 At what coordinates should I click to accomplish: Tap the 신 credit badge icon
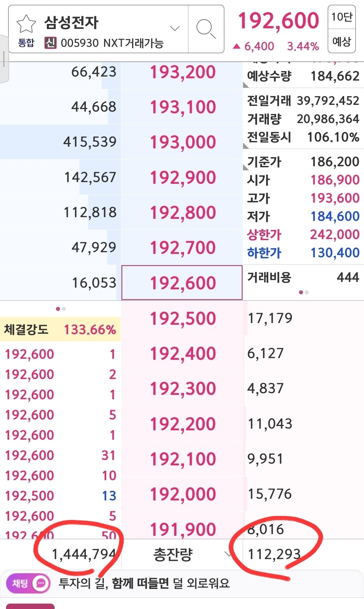point(51,43)
